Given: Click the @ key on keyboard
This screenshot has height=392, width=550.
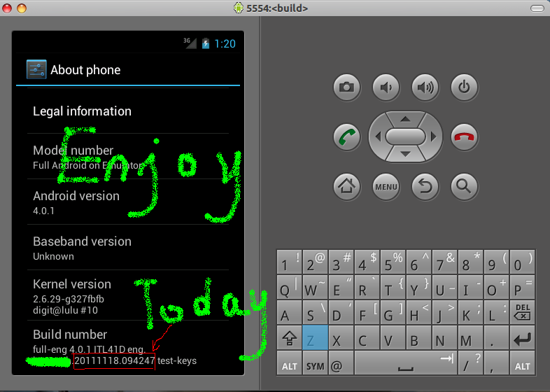Looking at the screenshot, I should (x=341, y=363).
